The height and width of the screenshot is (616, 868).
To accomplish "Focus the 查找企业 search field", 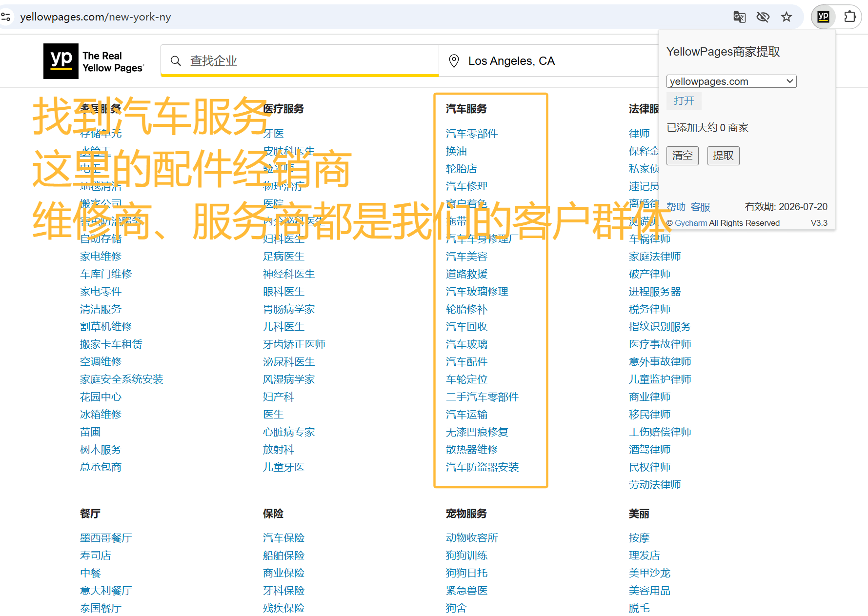I will pyautogui.click(x=300, y=61).
